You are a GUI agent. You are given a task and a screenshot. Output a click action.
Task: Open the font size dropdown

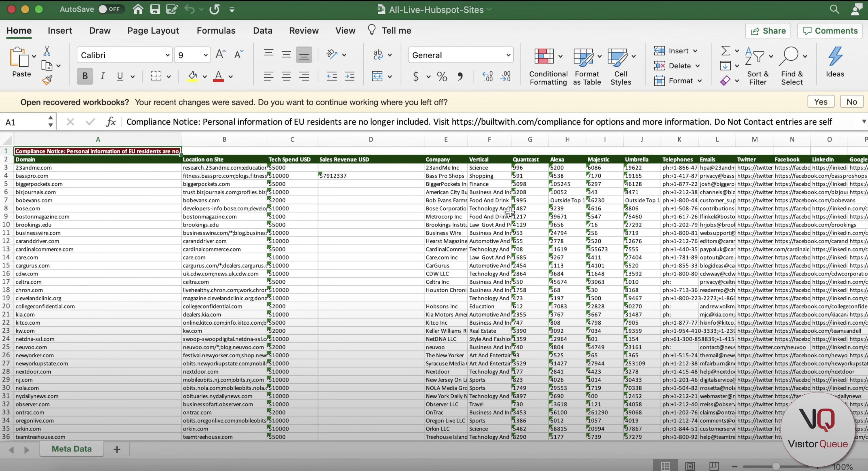(x=206, y=55)
